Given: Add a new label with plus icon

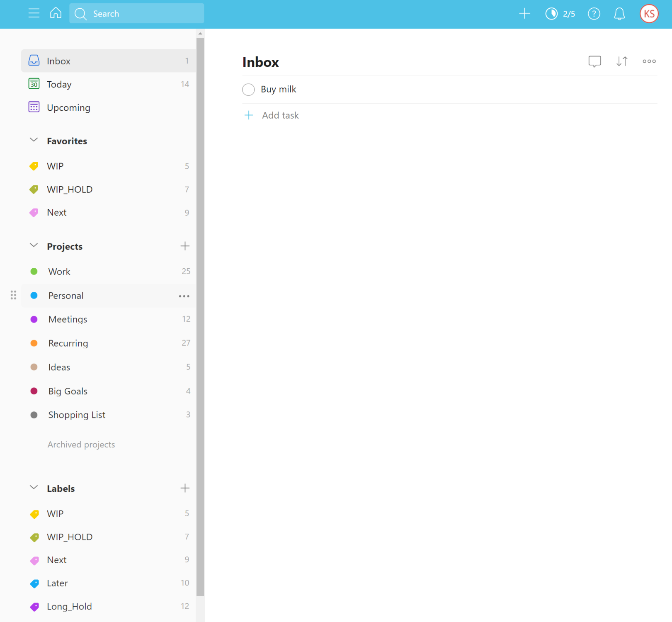Looking at the screenshot, I should click(185, 488).
